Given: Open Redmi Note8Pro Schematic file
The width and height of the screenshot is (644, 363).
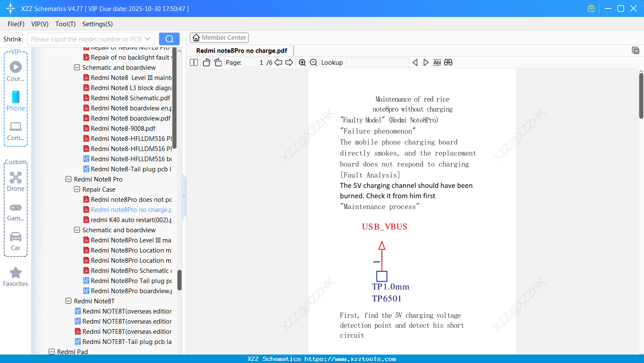Looking at the screenshot, I should tap(127, 270).
